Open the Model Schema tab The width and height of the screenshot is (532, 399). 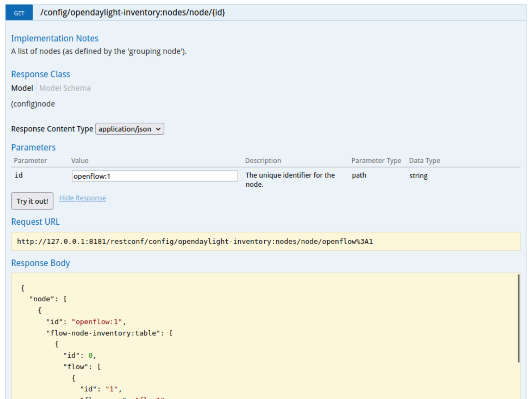point(65,88)
